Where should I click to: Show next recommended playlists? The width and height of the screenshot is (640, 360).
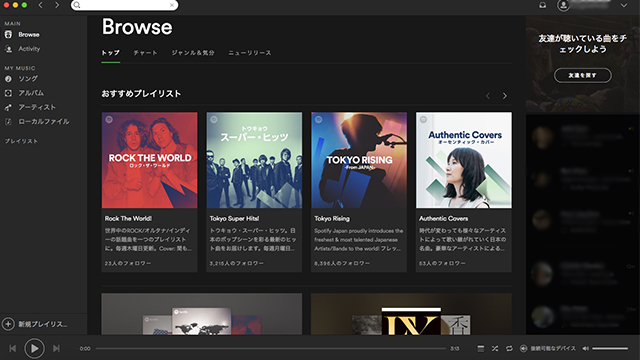point(504,96)
